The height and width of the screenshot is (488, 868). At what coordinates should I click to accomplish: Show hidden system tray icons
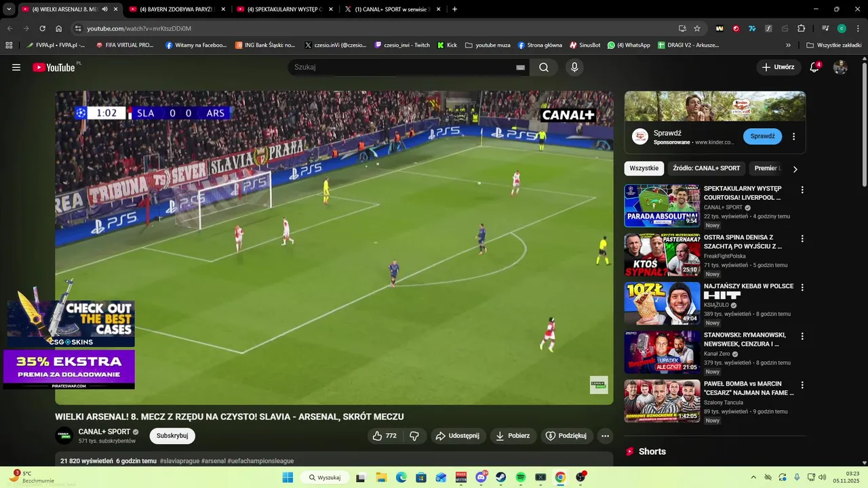pyautogui.click(x=753, y=477)
